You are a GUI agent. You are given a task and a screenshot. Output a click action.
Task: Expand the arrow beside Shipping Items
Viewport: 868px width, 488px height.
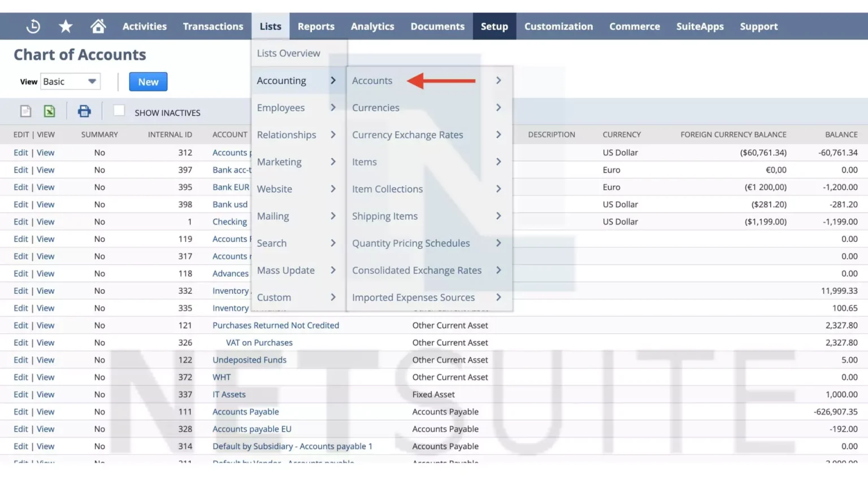pos(498,216)
